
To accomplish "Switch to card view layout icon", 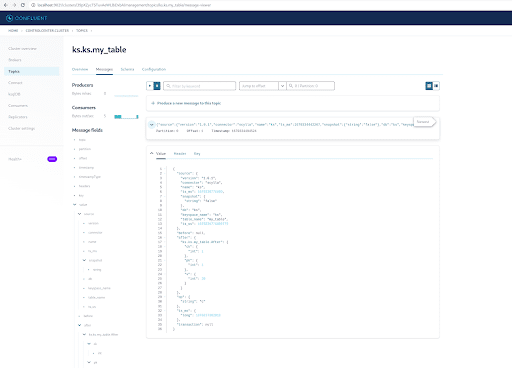I will click(429, 86).
